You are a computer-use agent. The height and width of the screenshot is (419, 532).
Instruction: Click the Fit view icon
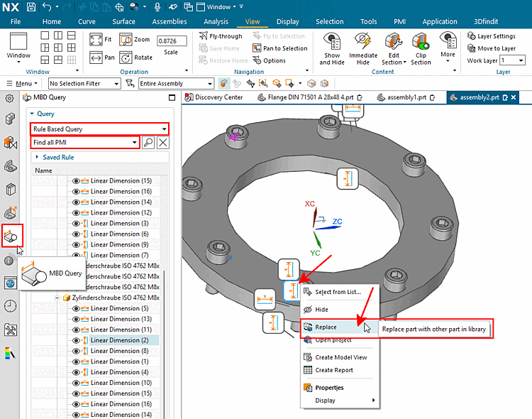(96, 40)
